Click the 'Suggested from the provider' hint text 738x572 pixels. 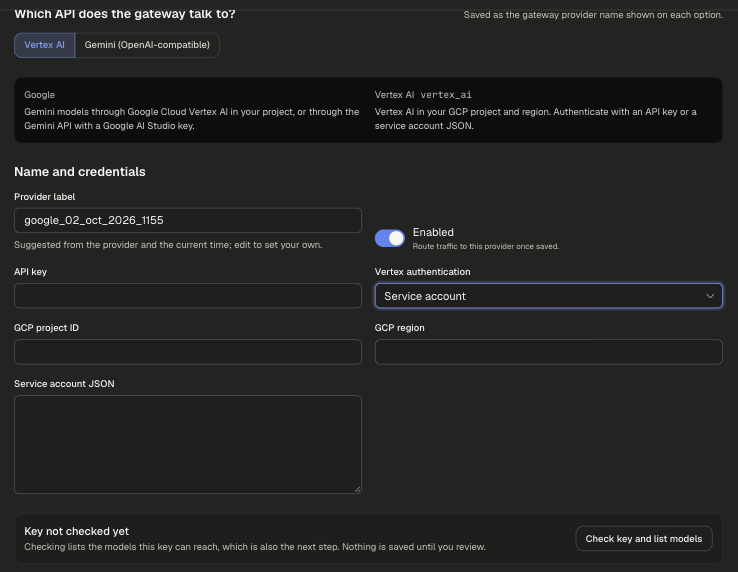pos(168,245)
